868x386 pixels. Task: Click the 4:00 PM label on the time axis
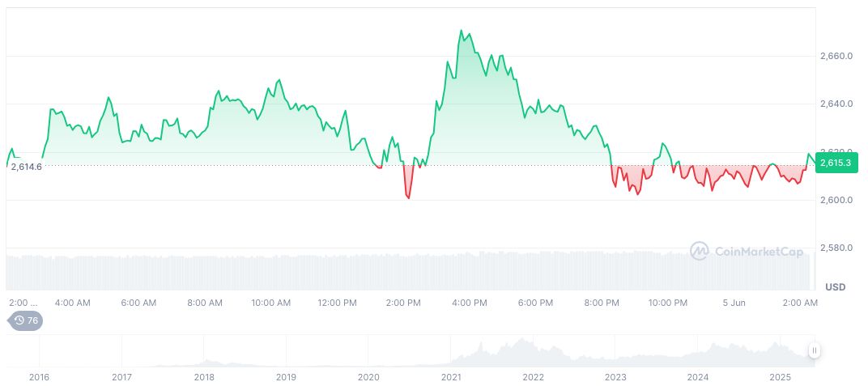469,303
